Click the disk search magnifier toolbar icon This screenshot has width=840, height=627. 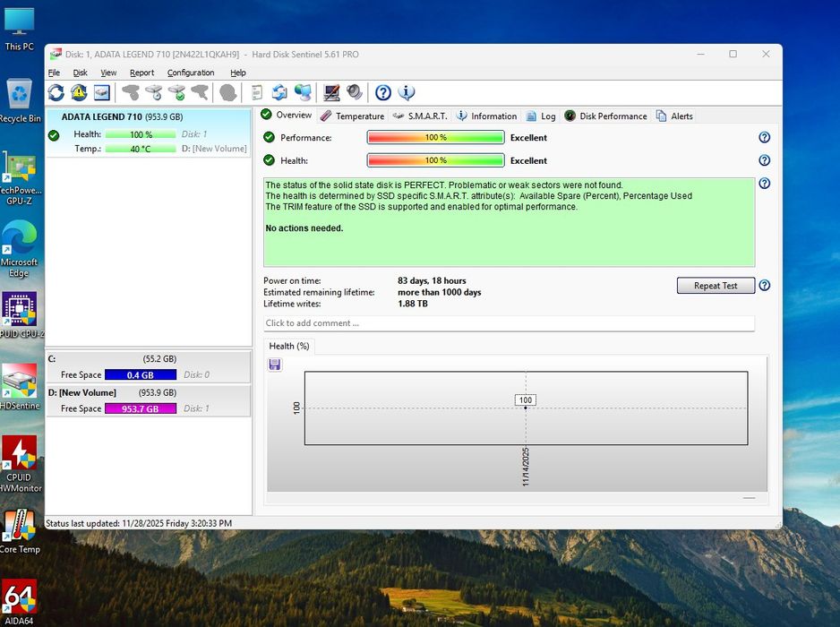click(x=200, y=93)
